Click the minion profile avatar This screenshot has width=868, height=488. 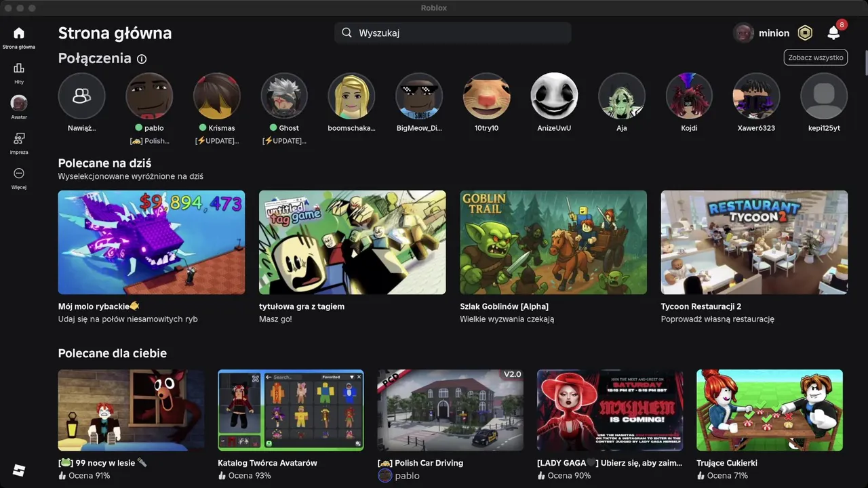point(744,33)
